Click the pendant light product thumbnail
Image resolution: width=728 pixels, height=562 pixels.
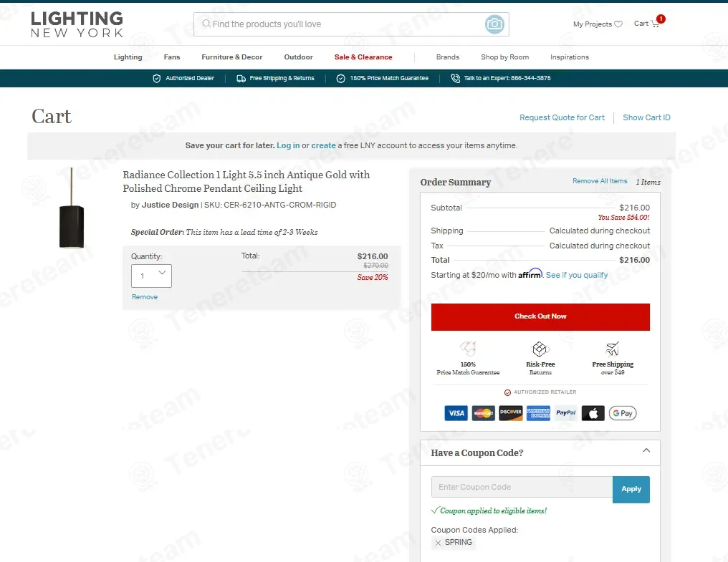click(x=72, y=208)
